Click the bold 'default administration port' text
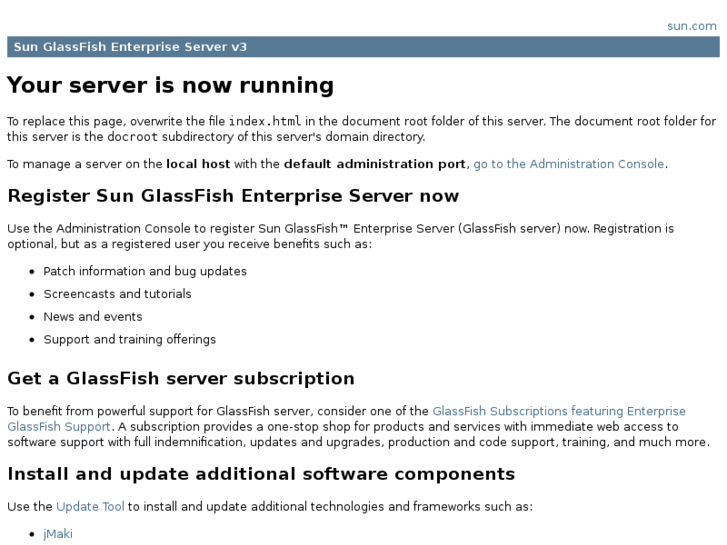The height and width of the screenshot is (545, 727). (x=375, y=164)
